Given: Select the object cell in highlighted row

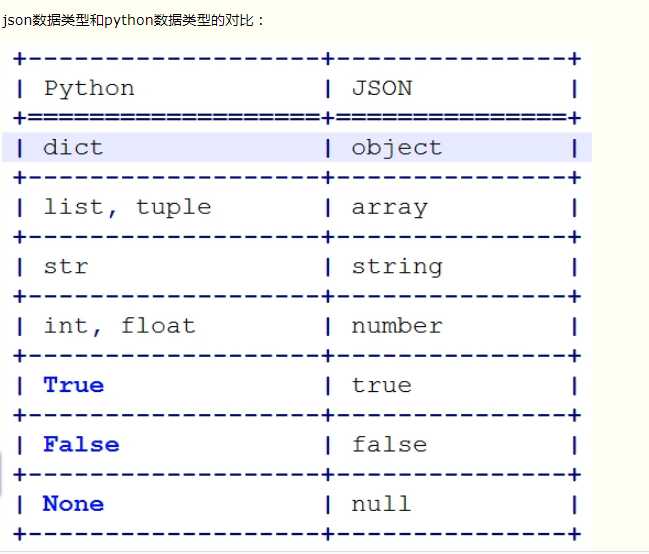Looking at the screenshot, I should (396, 148).
